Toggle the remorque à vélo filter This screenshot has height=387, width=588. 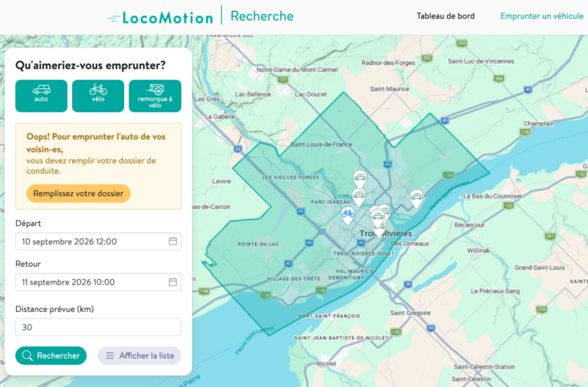(x=155, y=96)
